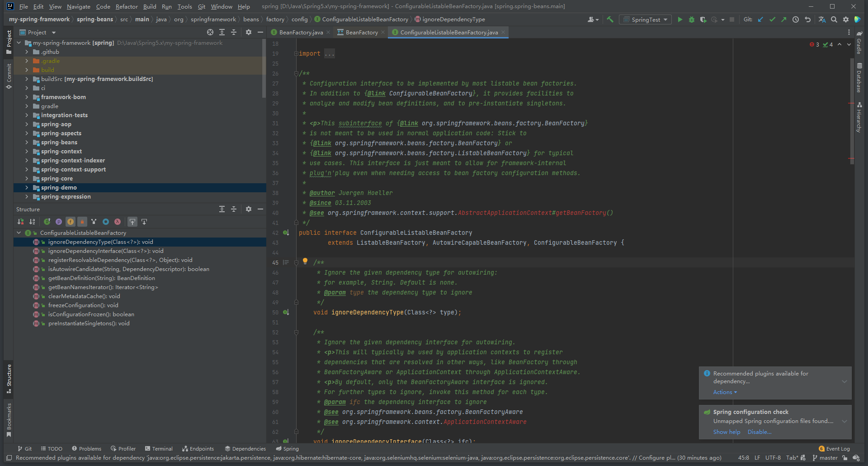
Task: Open the Terminal tool window tab
Action: (159, 449)
